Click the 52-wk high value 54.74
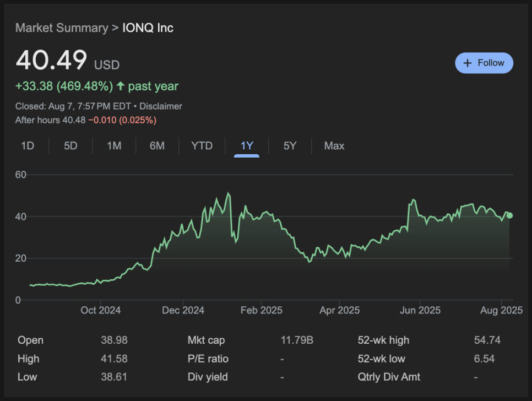 tap(487, 340)
